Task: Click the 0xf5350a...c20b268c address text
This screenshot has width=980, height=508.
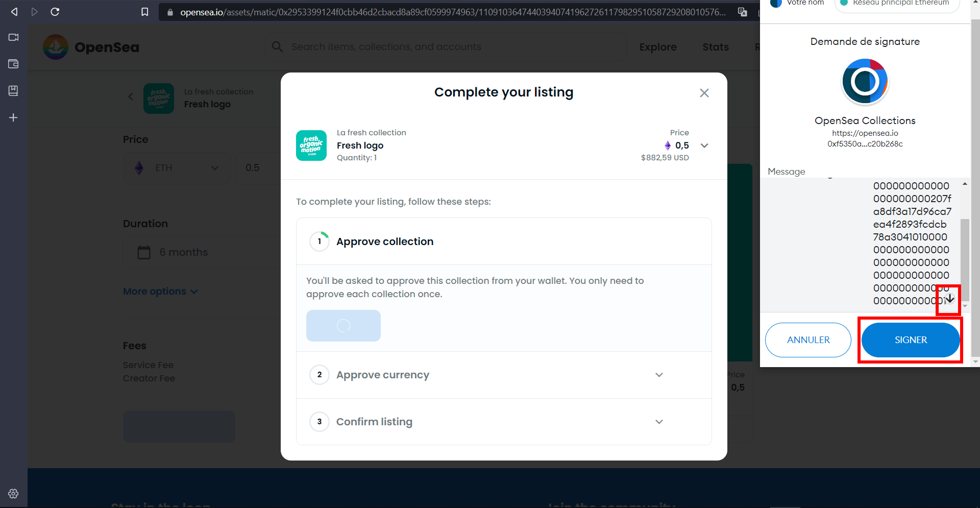Action: (x=865, y=144)
